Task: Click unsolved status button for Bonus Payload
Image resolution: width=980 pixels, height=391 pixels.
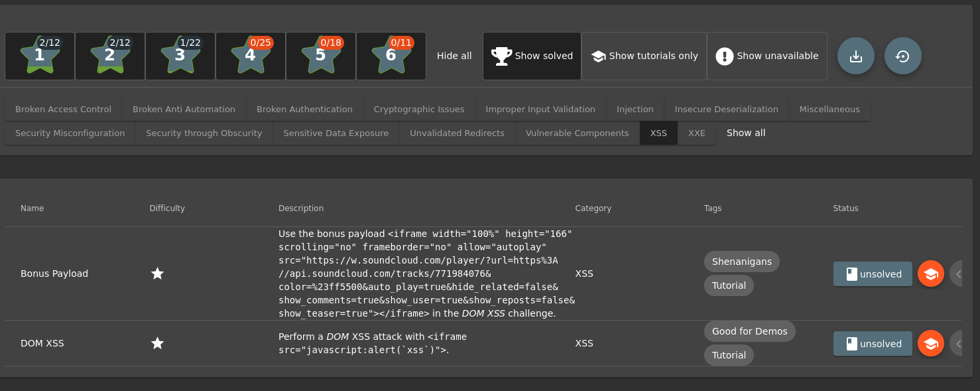Action: [873, 274]
